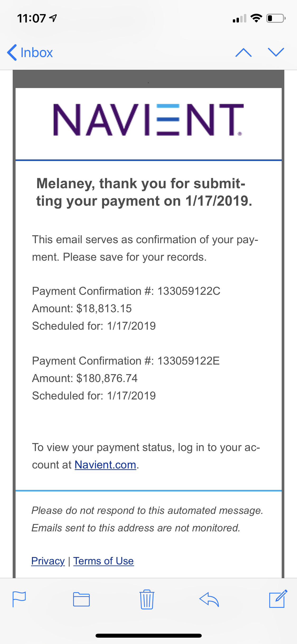Open the Privacy link
Screen dimensions: 297x644
tap(48, 561)
